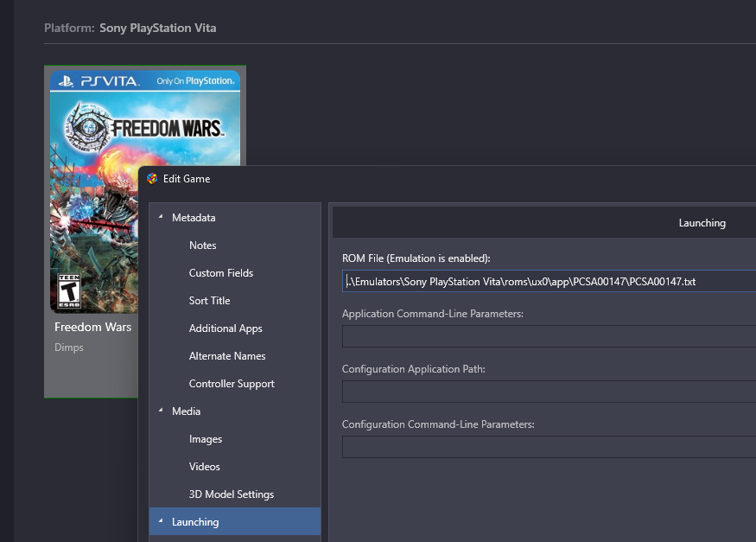Click the Sony PlayStation Vita platform heading

tap(157, 28)
